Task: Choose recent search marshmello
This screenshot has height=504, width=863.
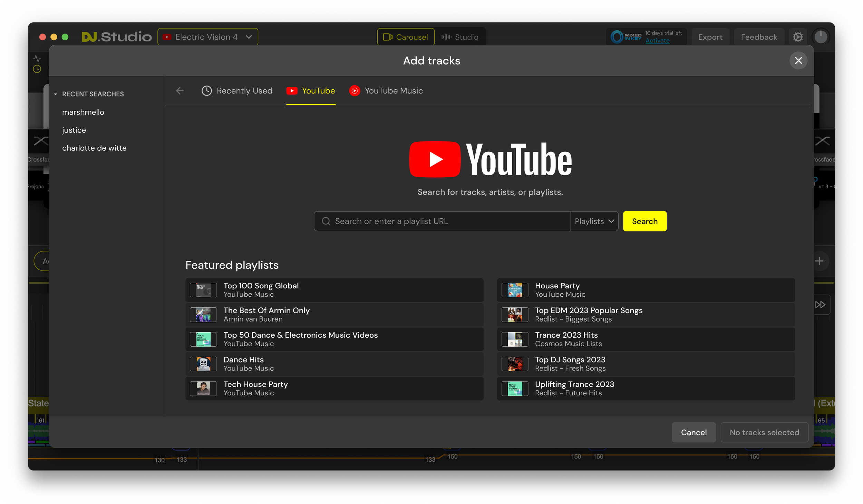Action: click(83, 112)
